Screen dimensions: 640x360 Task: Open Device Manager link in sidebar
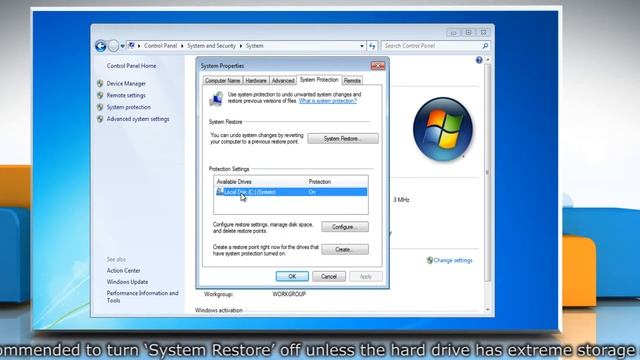126,84
